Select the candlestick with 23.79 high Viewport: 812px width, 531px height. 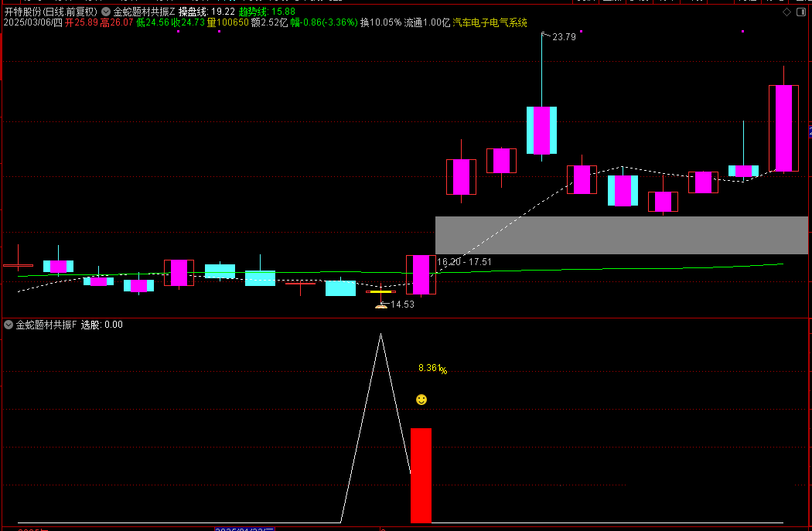(x=541, y=130)
